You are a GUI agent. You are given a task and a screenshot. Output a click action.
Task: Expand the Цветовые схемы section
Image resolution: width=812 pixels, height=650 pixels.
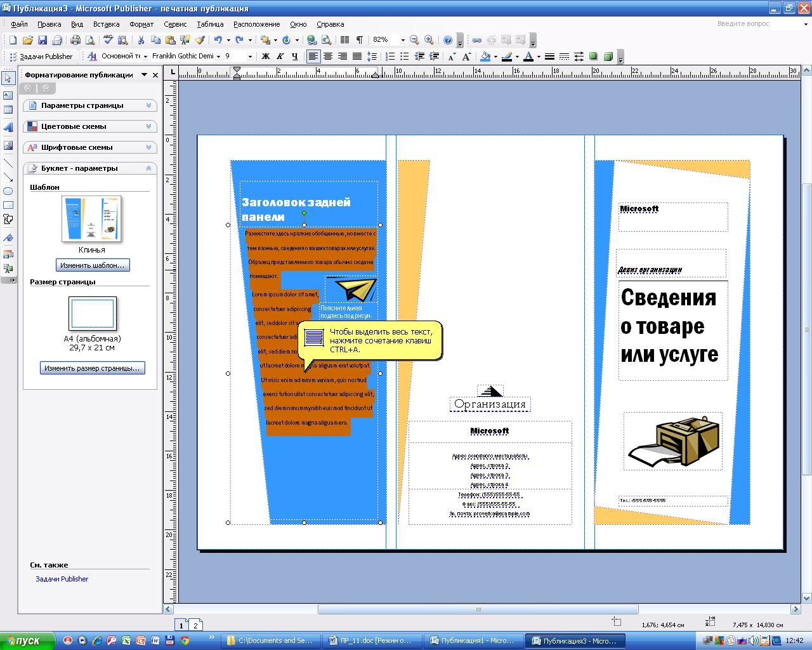(89, 126)
